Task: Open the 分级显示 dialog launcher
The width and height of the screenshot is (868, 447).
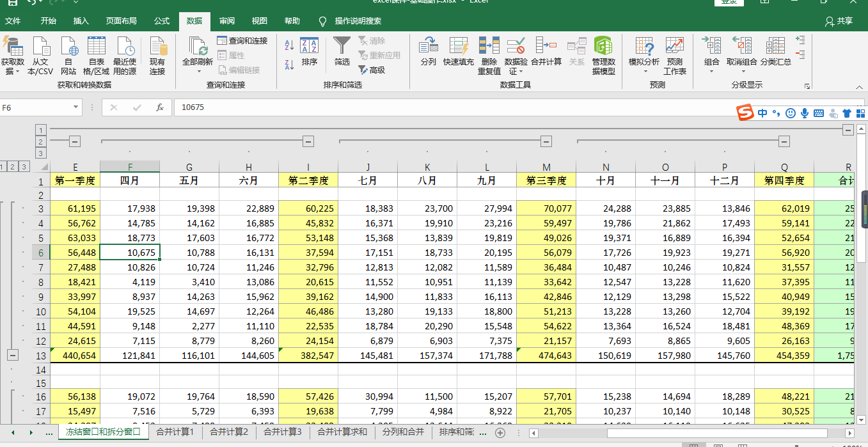Action: click(807, 86)
